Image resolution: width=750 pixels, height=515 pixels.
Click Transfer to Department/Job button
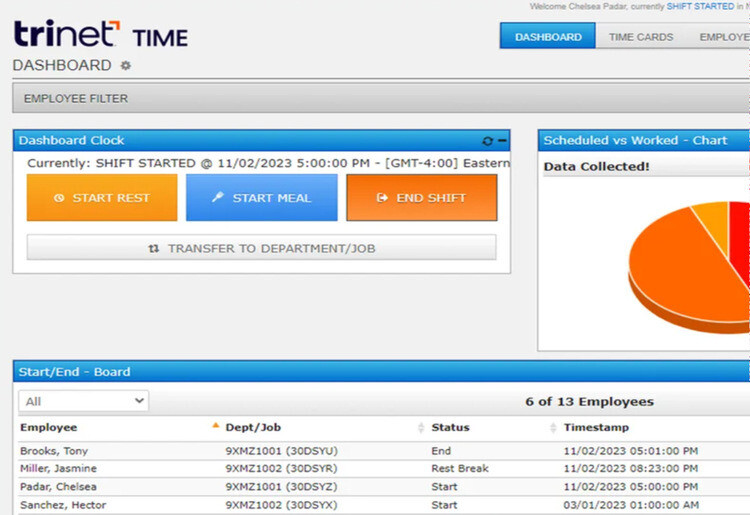click(x=261, y=248)
